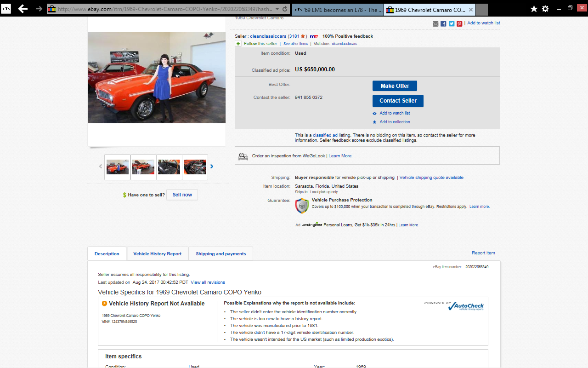This screenshot has width=588, height=368.
Task: Click the VIN number 124379N549828
Action: (x=125, y=322)
